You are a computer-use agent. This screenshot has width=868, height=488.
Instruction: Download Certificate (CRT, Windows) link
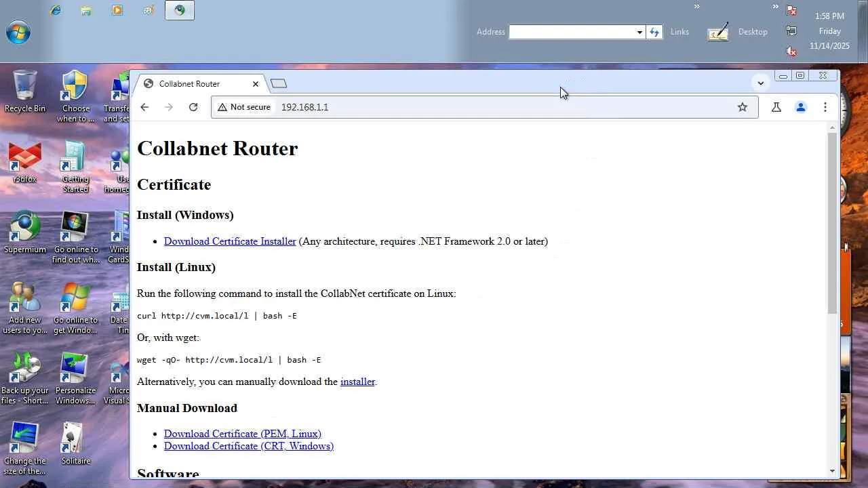(x=249, y=446)
